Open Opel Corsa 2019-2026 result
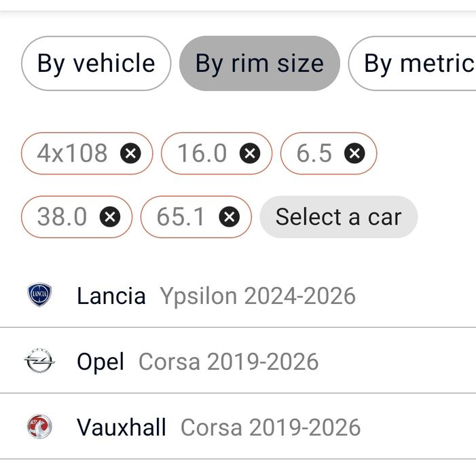 pyautogui.click(x=238, y=361)
